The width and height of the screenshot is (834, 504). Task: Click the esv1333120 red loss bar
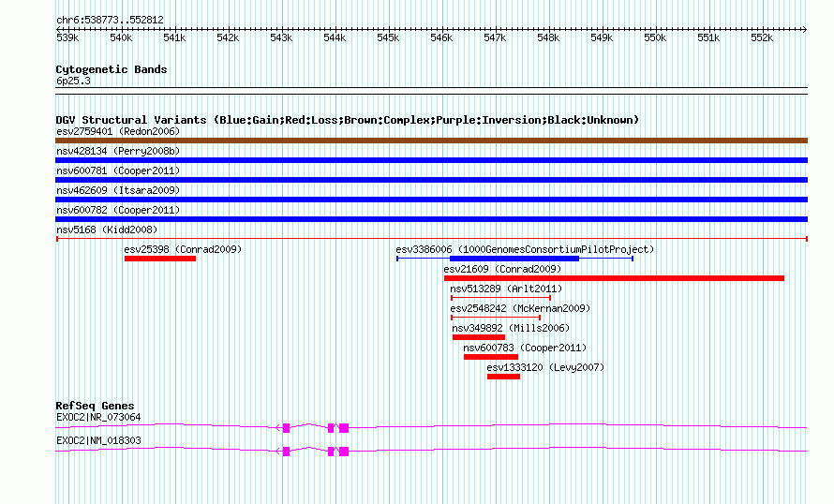pos(504,377)
